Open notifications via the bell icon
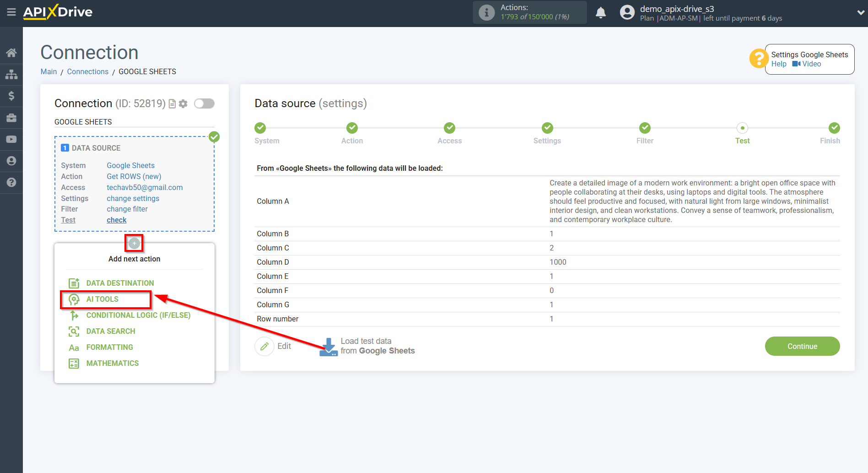Viewport: 868px width, 473px height. click(601, 12)
